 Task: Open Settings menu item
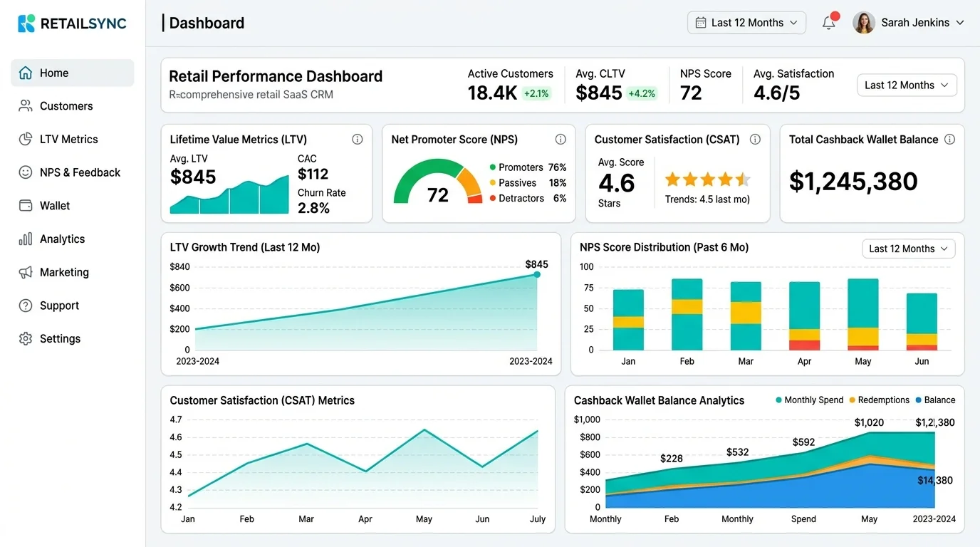tap(73, 338)
